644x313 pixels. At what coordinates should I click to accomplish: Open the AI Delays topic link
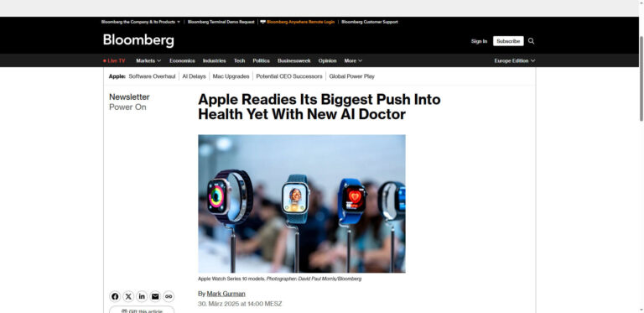[x=195, y=76]
